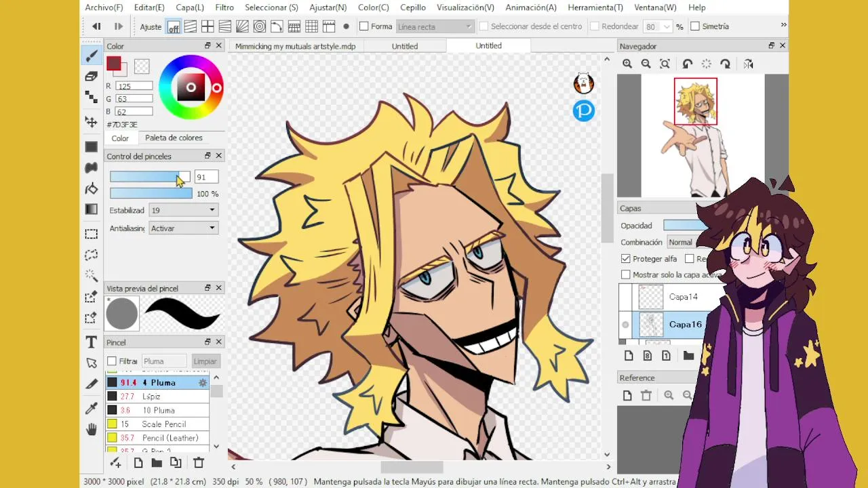Select the Gradient tool
The height and width of the screenshot is (488, 868).
[91, 209]
